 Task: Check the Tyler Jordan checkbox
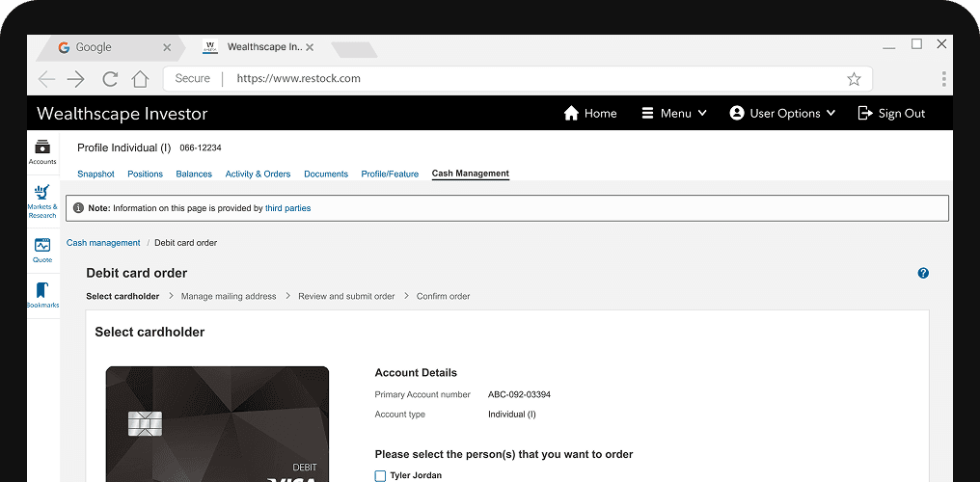click(380, 476)
